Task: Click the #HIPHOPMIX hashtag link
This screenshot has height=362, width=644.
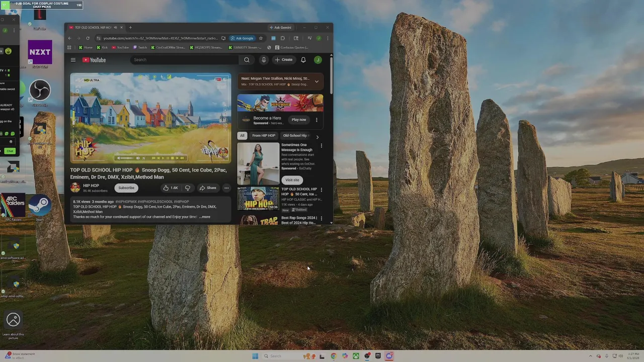Action: pos(126,202)
